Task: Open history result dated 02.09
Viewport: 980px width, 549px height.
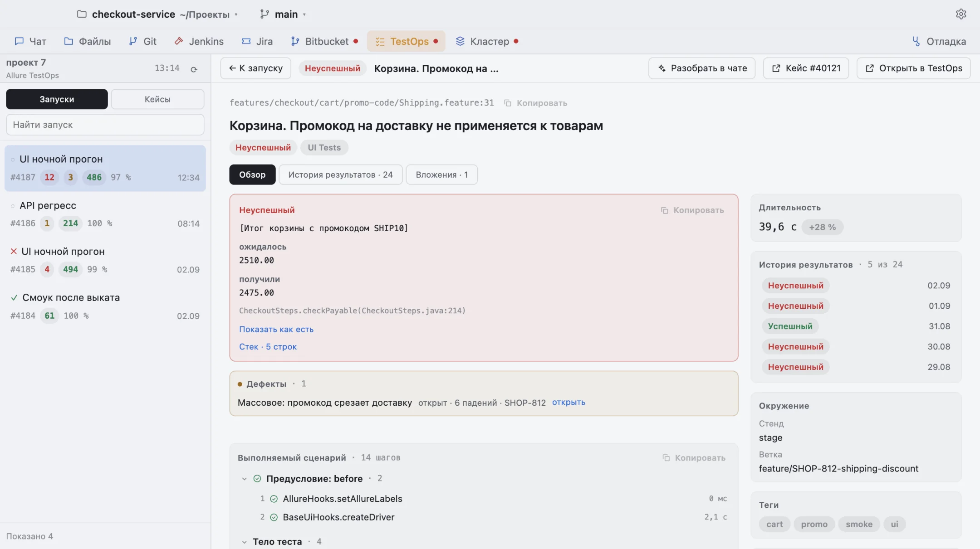Action: coord(856,286)
